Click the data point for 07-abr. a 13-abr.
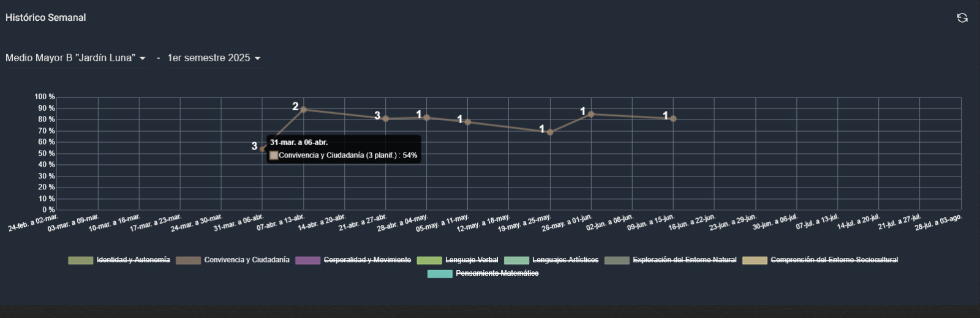Screen dimensions: 980x318 tap(304, 110)
